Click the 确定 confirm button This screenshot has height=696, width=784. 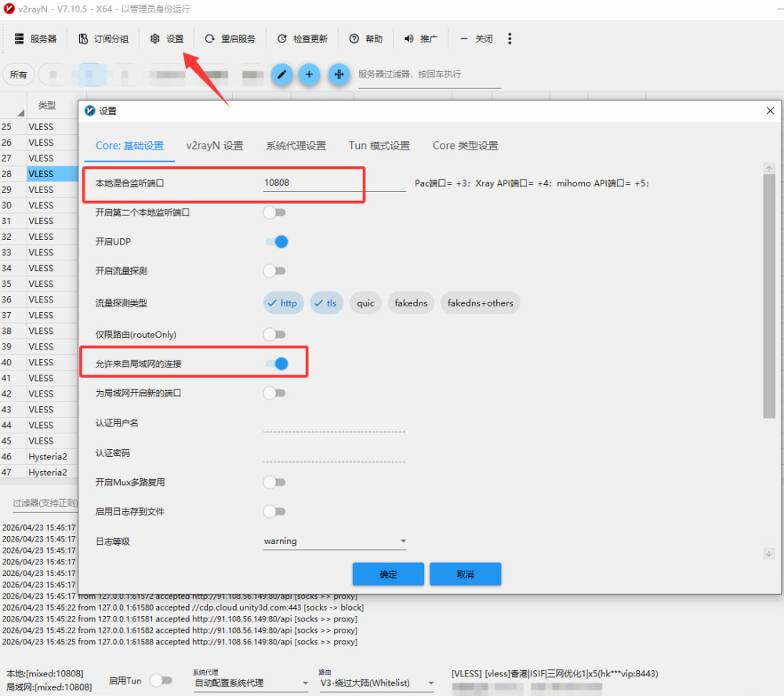tap(388, 575)
